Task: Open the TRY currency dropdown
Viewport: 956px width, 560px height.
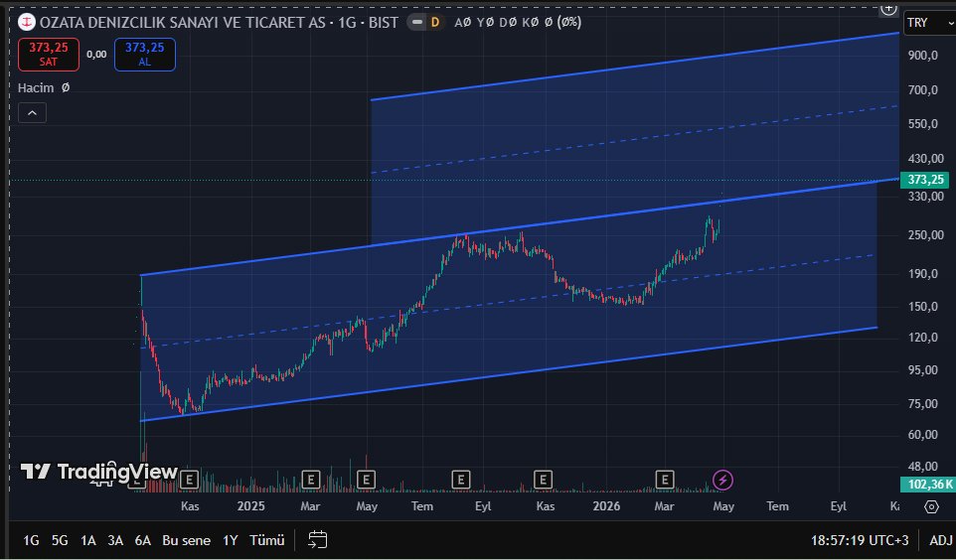Action: point(929,23)
